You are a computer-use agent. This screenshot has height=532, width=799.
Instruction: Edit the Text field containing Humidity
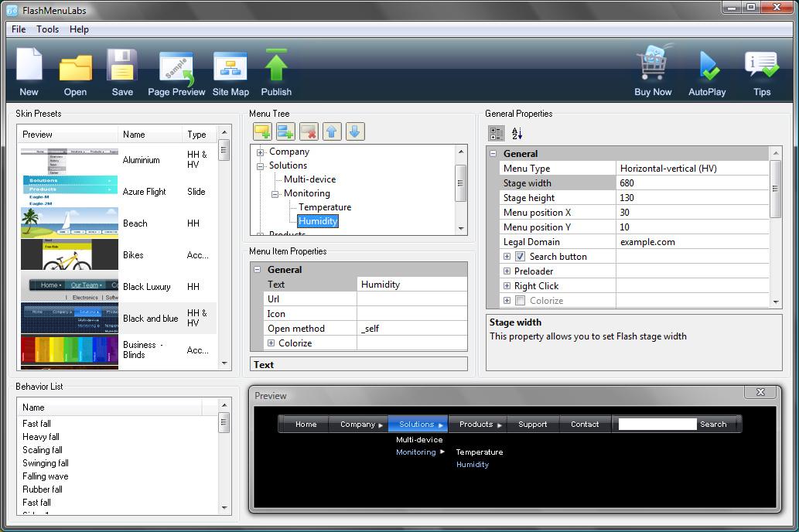411,285
